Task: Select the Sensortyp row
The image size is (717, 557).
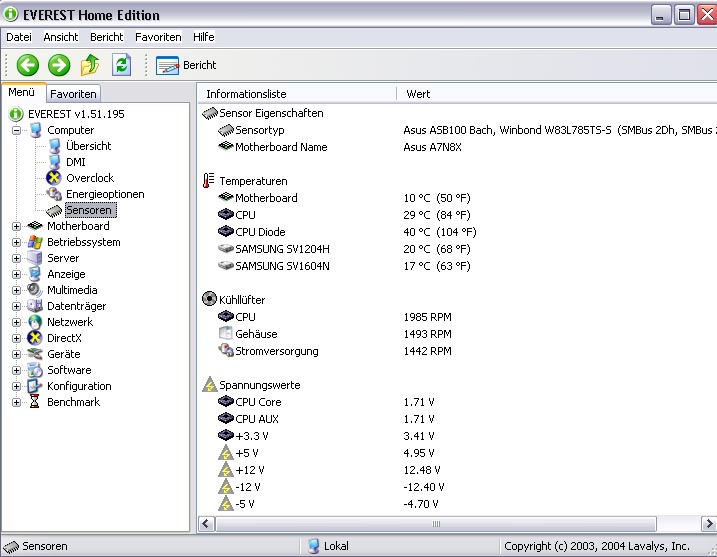Action: tap(457, 130)
